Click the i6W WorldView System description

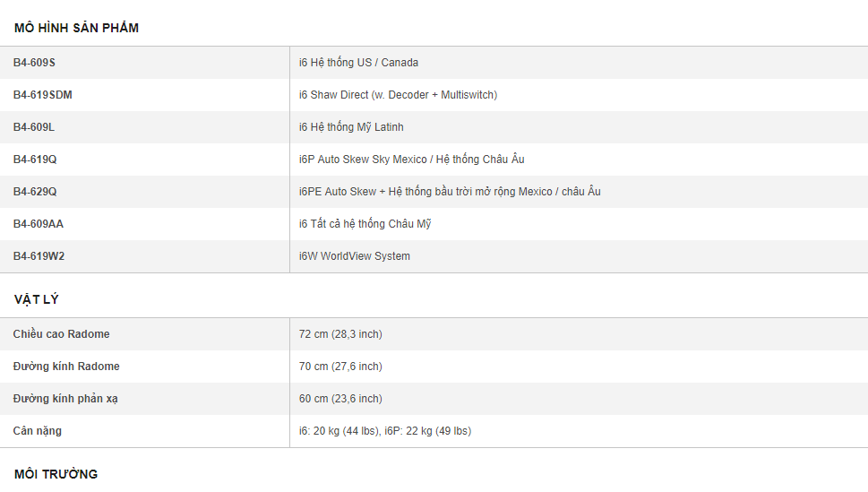click(x=354, y=256)
